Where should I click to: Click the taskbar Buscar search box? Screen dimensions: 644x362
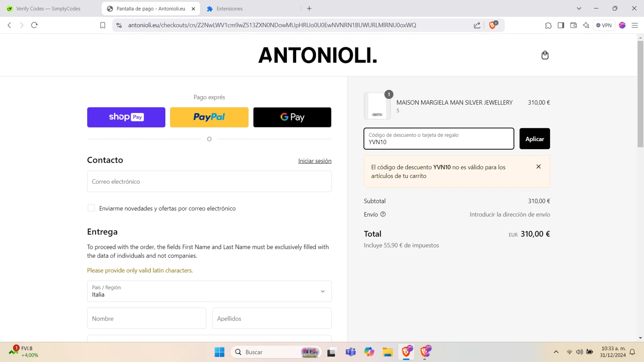(276, 352)
